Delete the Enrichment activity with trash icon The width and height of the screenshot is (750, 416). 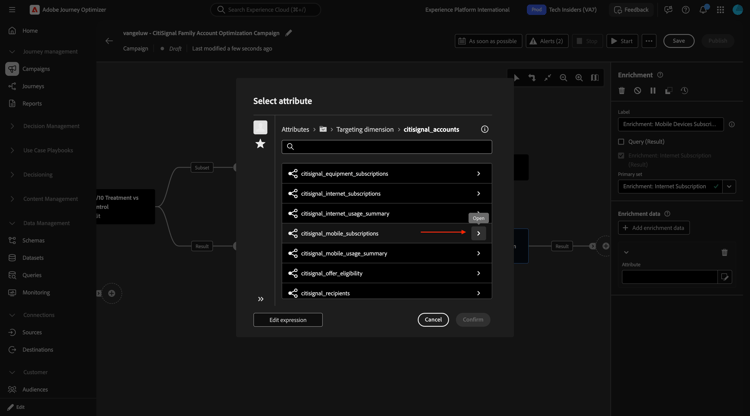622,90
